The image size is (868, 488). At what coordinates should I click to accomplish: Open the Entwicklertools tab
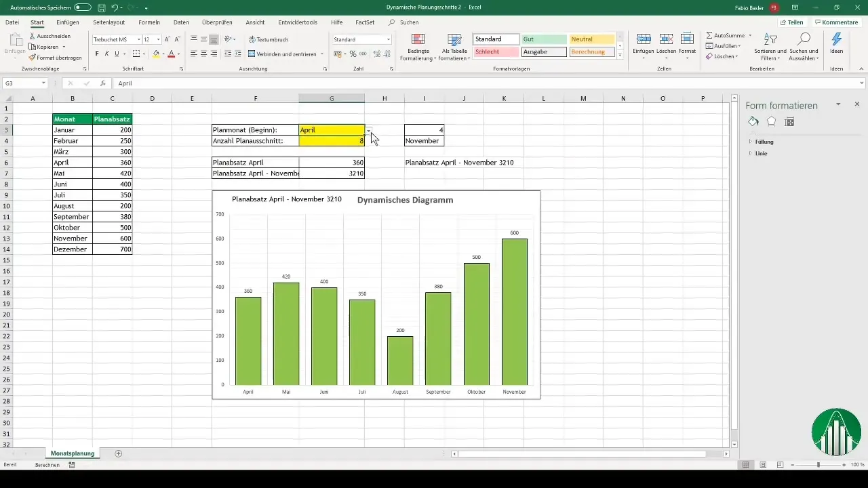(299, 22)
